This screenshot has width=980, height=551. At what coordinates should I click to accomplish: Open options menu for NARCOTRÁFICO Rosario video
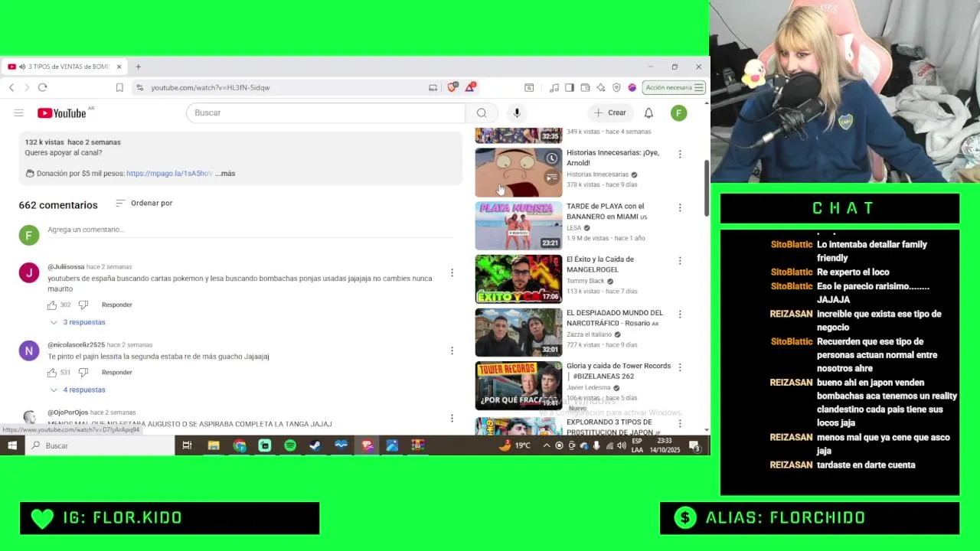pyautogui.click(x=679, y=314)
